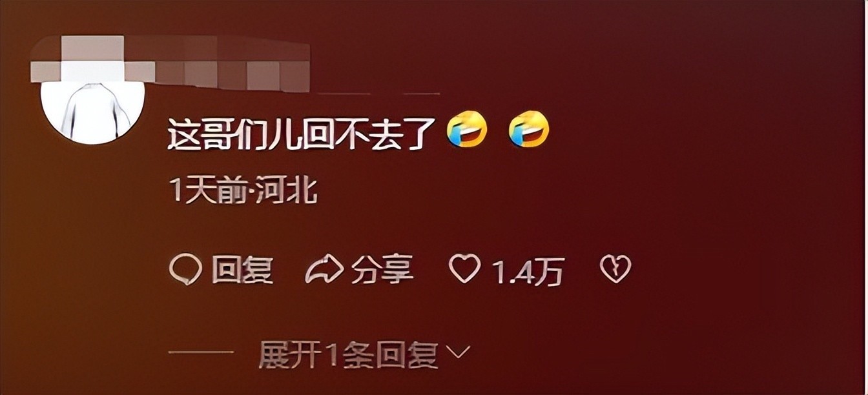The width and height of the screenshot is (868, 395).
Task: Click the broken heart dislike icon
Action: pyautogui.click(x=615, y=269)
